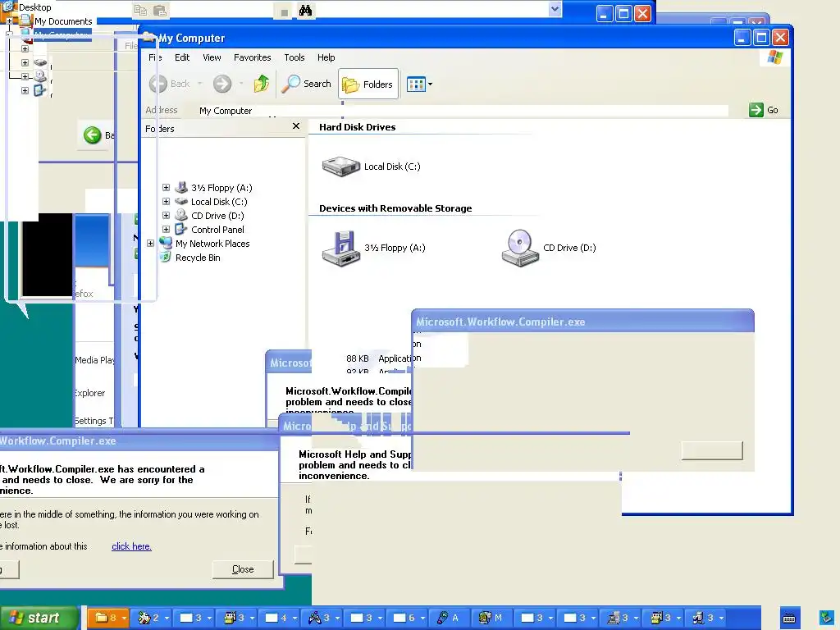Image resolution: width=840 pixels, height=630 pixels.
Task: Click Close in Workflow.Compiler.exe error dialog
Action: click(x=243, y=569)
